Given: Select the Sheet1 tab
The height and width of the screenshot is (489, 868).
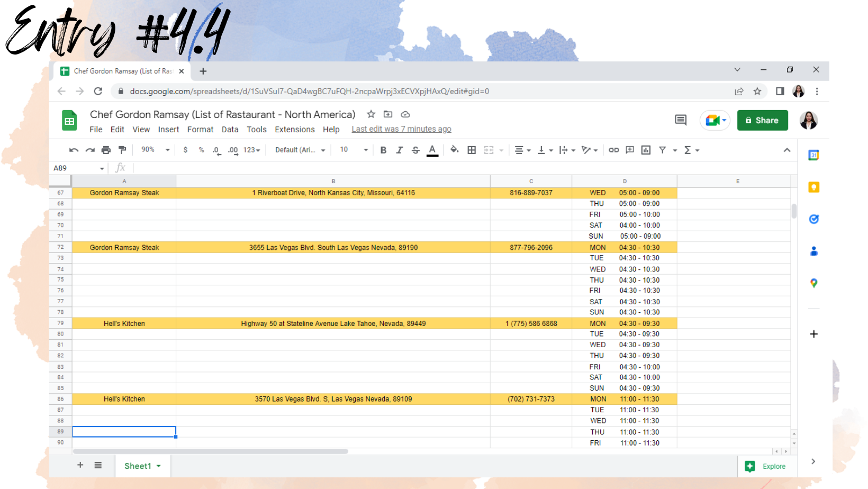Looking at the screenshot, I should pos(142,466).
